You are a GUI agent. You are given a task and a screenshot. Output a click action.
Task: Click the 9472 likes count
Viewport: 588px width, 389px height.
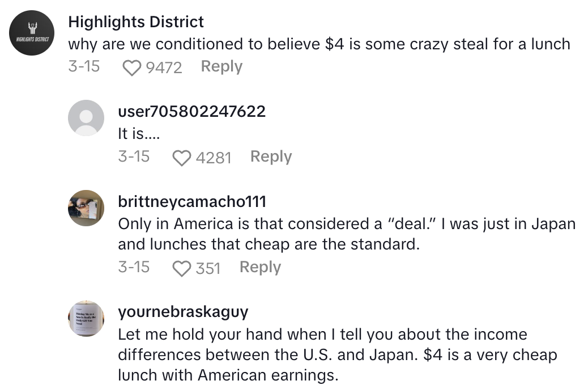[x=164, y=68]
